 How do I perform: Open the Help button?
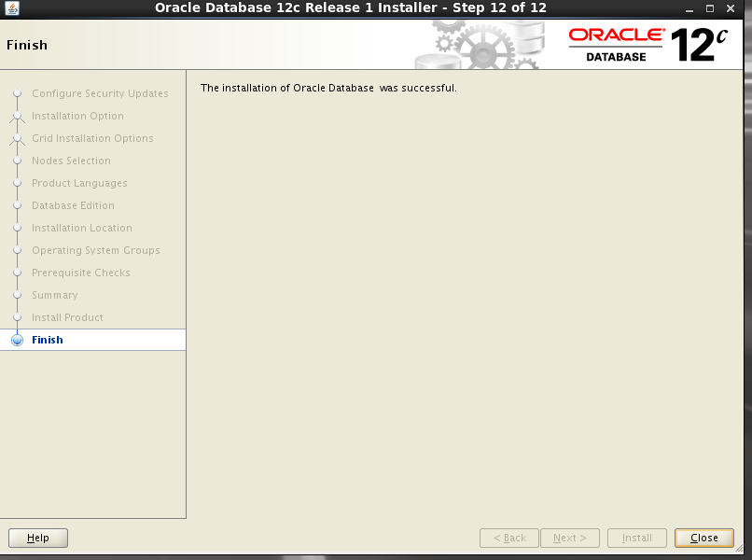38,538
